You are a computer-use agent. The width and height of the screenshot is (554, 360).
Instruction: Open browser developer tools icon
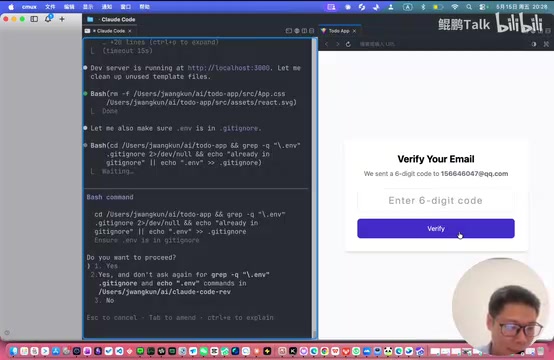point(546,44)
